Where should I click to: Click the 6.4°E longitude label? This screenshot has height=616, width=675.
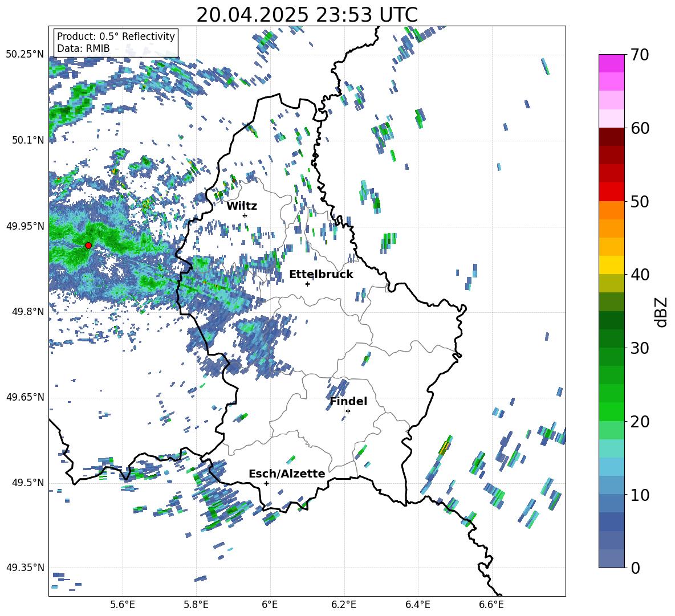[x=417, y=605]
